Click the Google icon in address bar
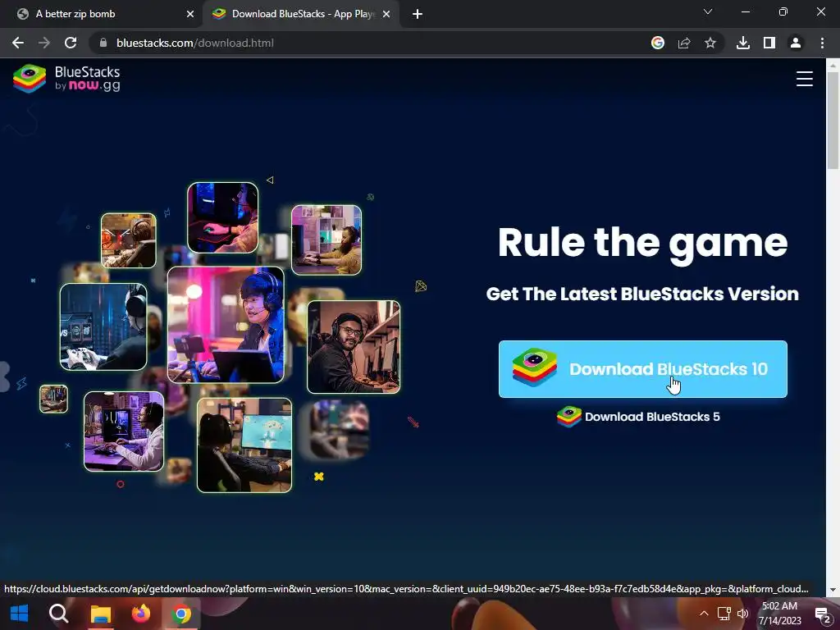The height and width of the screenshot is (630, 840). (658, 43)
